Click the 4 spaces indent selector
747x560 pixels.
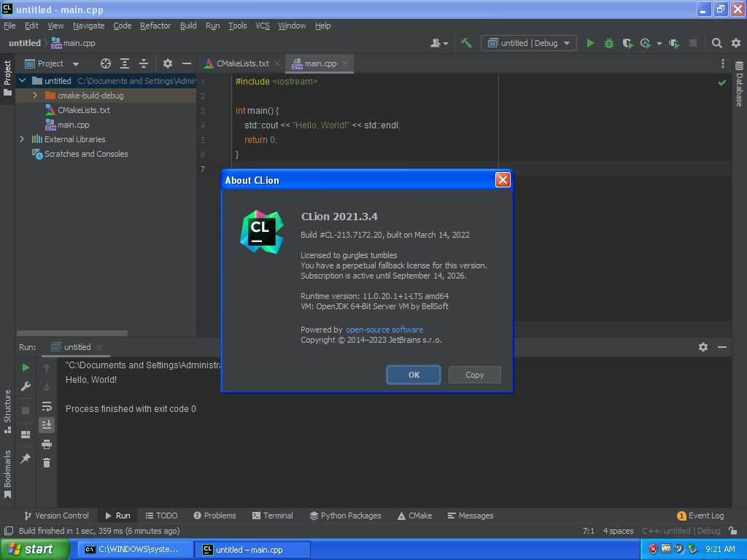pyautogui.click(x=618, y=531)
